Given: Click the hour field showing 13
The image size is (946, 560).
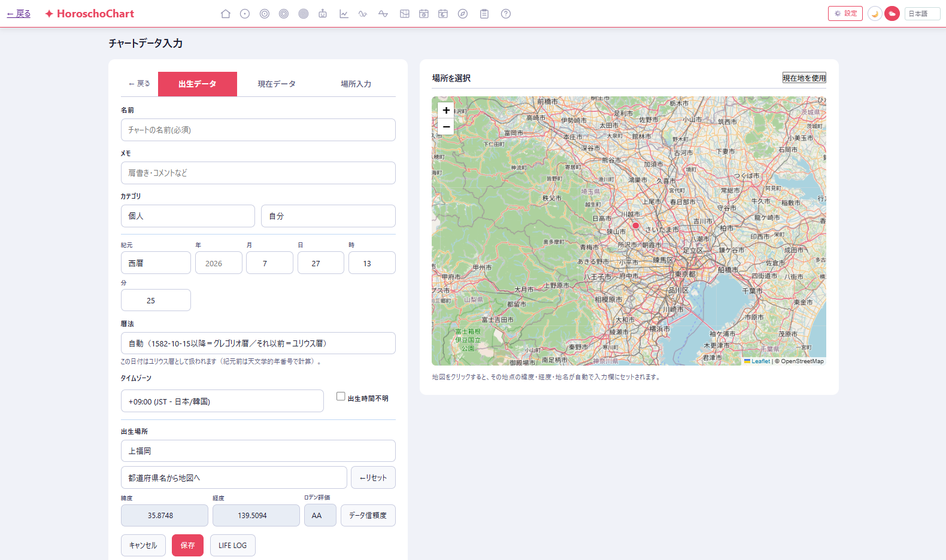Looking at the screenshot, I should (x=372, y=263).
